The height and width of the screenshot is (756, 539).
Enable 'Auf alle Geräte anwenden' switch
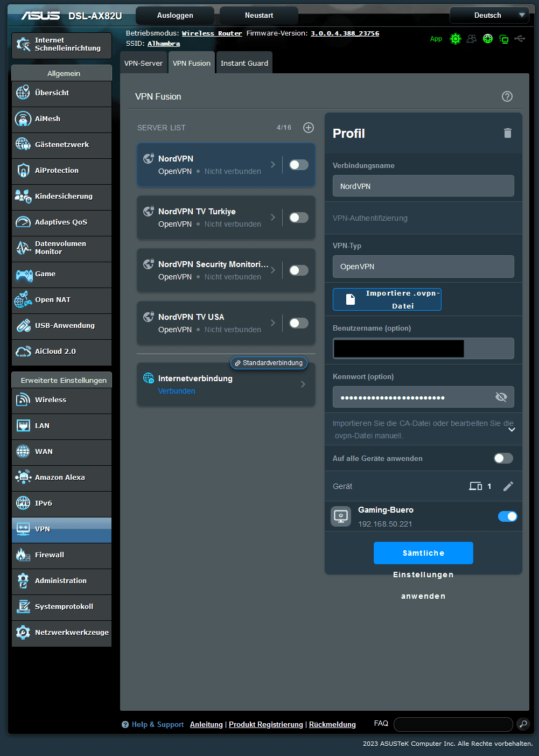(503, 458)
